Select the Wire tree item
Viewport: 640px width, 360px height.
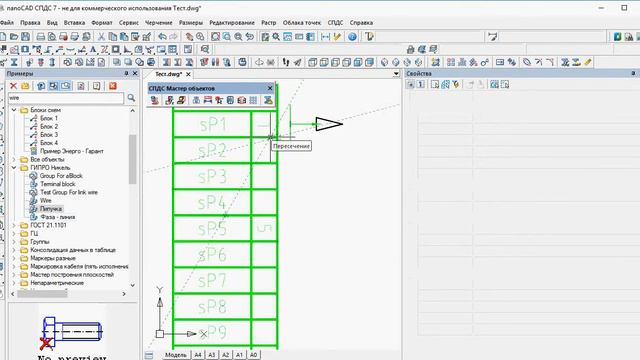46,200
